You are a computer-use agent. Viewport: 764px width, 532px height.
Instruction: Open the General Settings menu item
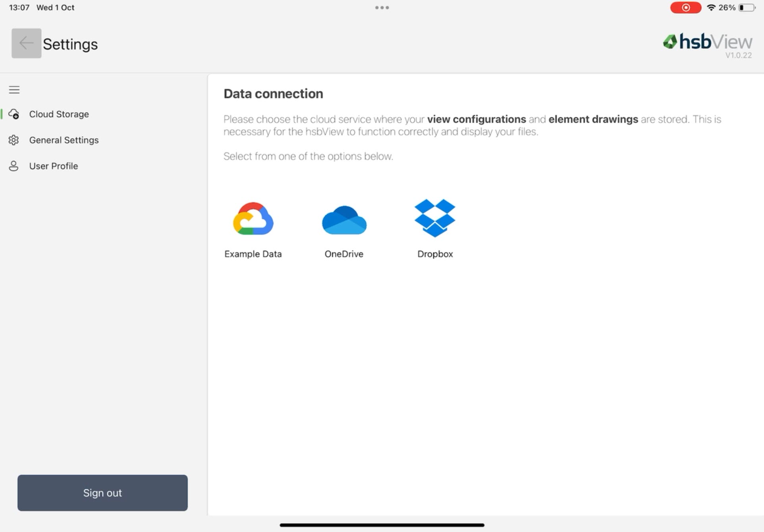(64, 140)
